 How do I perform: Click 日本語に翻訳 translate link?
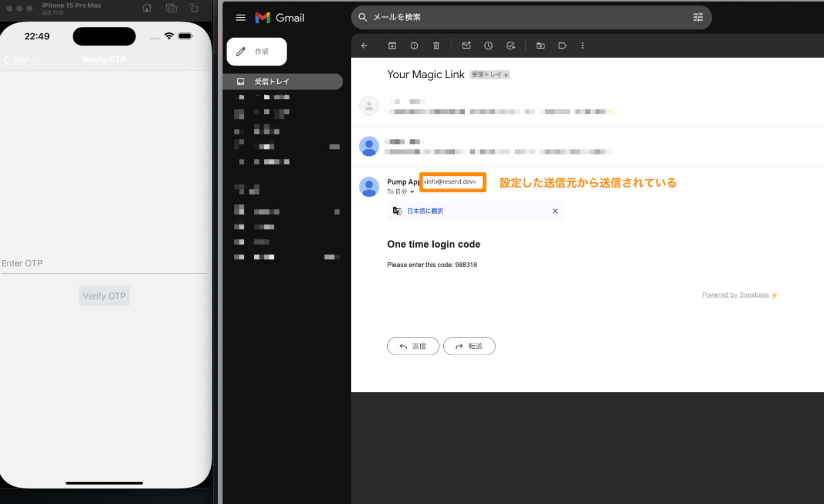425,211
